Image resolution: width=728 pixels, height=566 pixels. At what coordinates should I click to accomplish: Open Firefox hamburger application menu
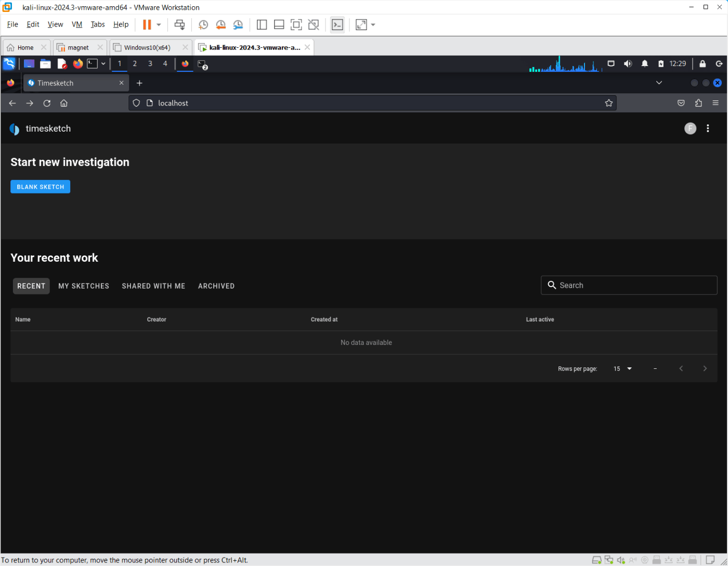tap(716, 103)
